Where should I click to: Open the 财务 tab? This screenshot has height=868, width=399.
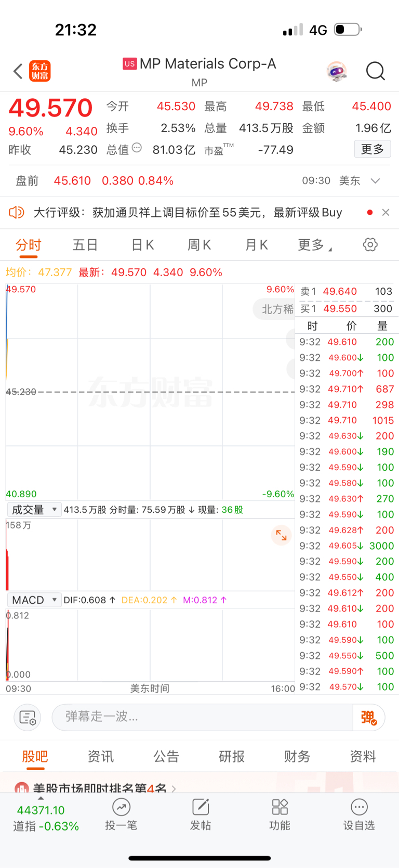point(297,757)
